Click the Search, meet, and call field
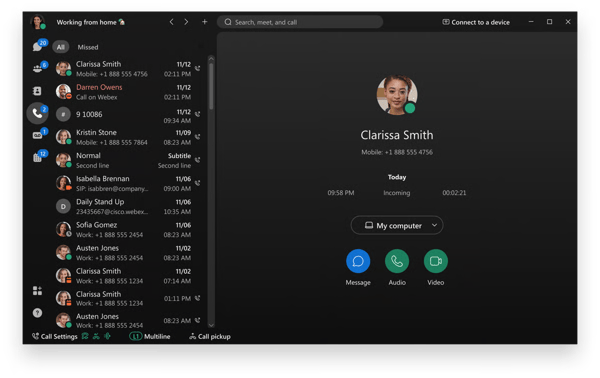600x378 pixels. point(300,22)
